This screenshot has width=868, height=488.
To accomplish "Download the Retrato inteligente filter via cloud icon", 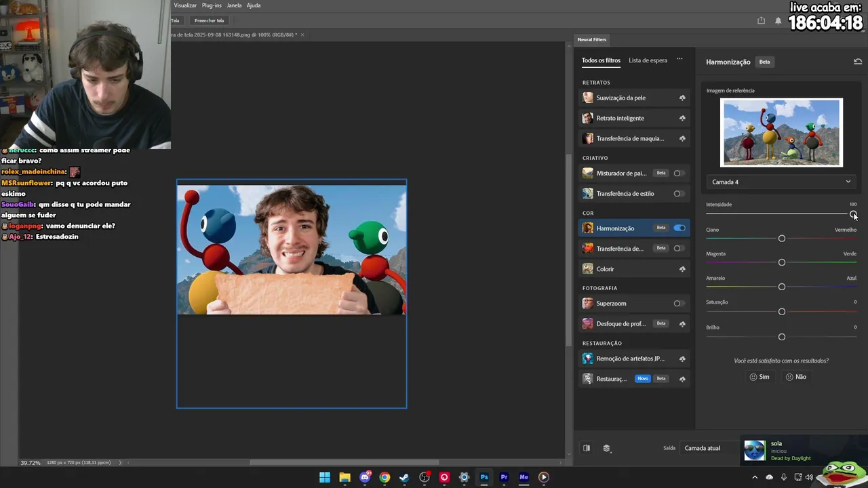I will pyautogui.click(x=682, y=119).
